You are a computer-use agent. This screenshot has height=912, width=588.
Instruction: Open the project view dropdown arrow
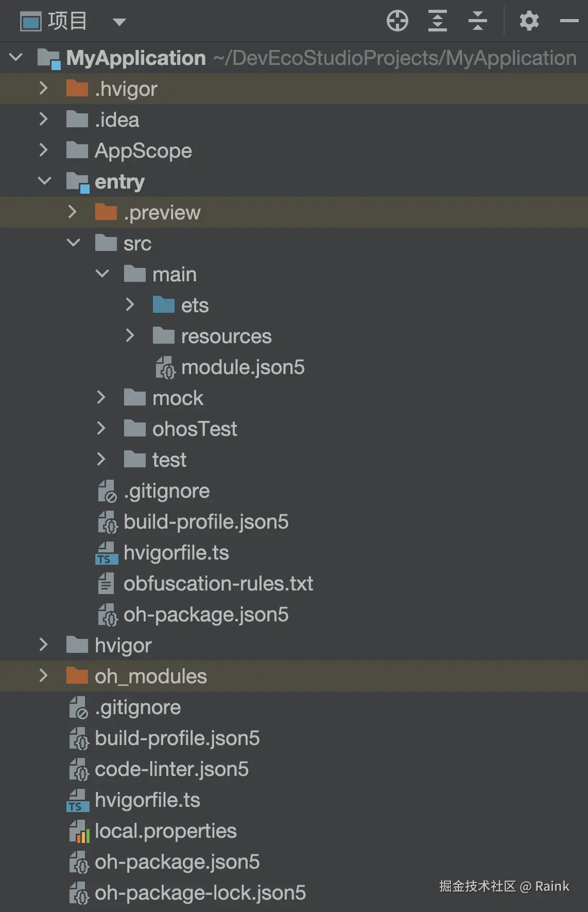[119, 22]
